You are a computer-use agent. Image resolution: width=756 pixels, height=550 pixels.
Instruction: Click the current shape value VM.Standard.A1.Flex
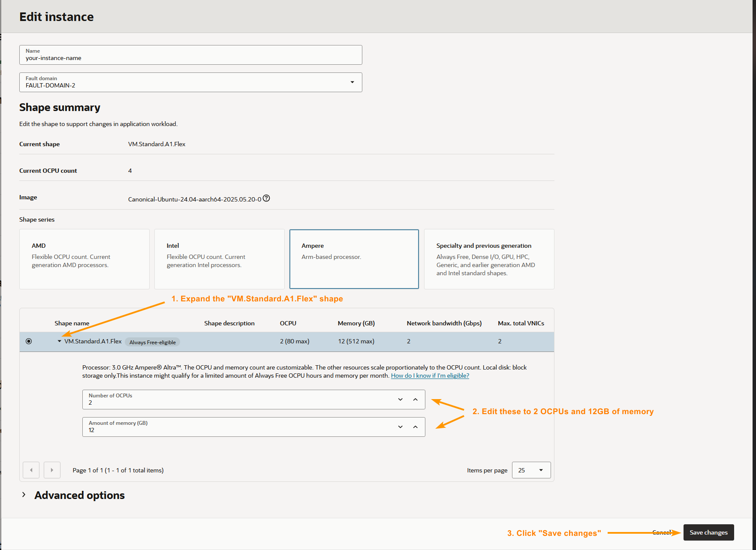click(157, 144)
